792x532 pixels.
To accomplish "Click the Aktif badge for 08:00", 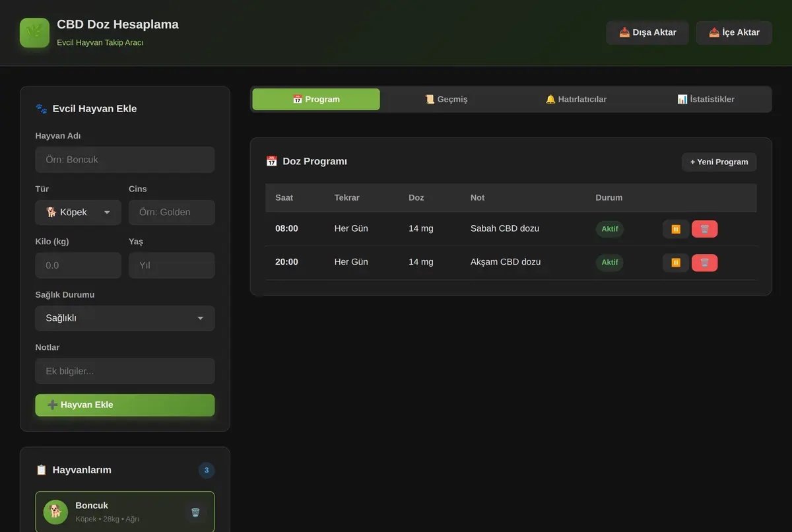I will coord(610,229).
